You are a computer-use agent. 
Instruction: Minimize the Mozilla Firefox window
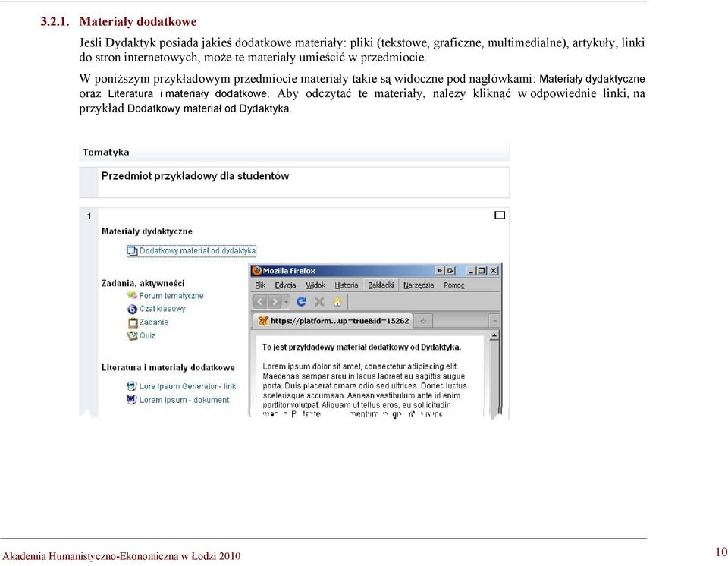click(x=471, y=270)
